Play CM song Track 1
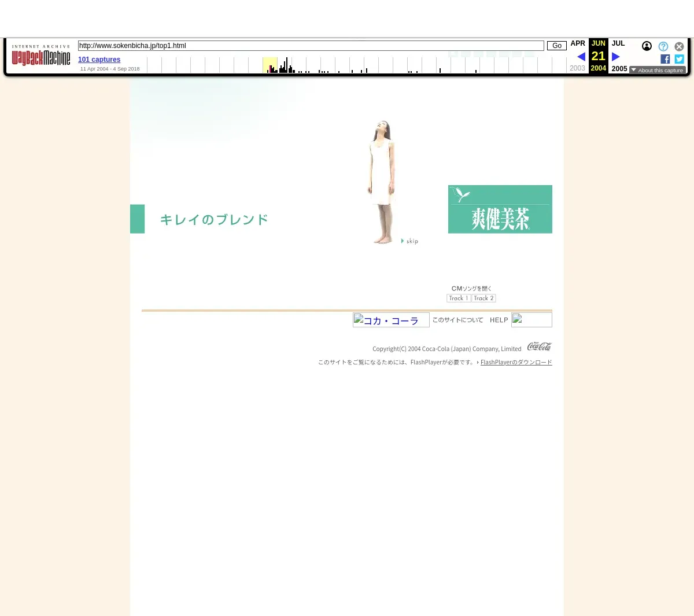Image resolution: width=694 pixels, height=616 pixels. click(x=459, y=298)
